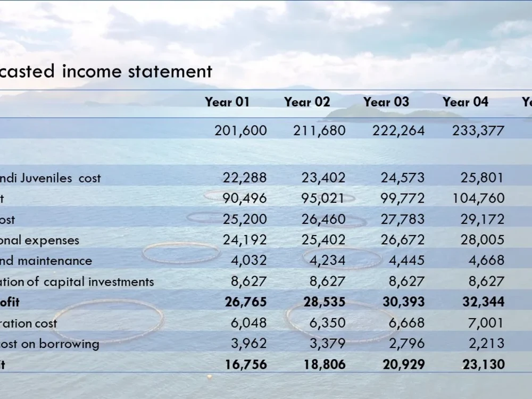The width and height of the screenshot is (532, 399).
Task: Select the 90,496 cell
Action: point(245,198)
